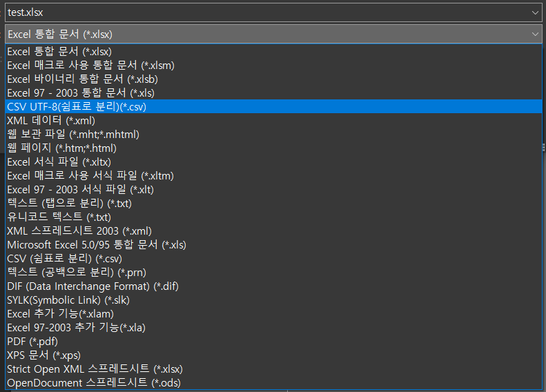The width and height of the screenshot is (546, 392).
Task: Select XPS 문서 (*.xps) format
Action: click(x=274, y=355)
